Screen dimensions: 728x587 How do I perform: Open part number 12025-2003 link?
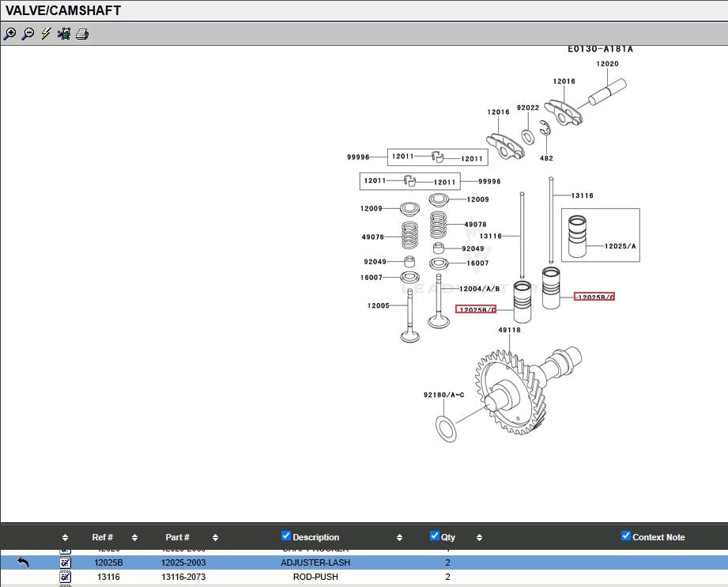pos(182,562)
